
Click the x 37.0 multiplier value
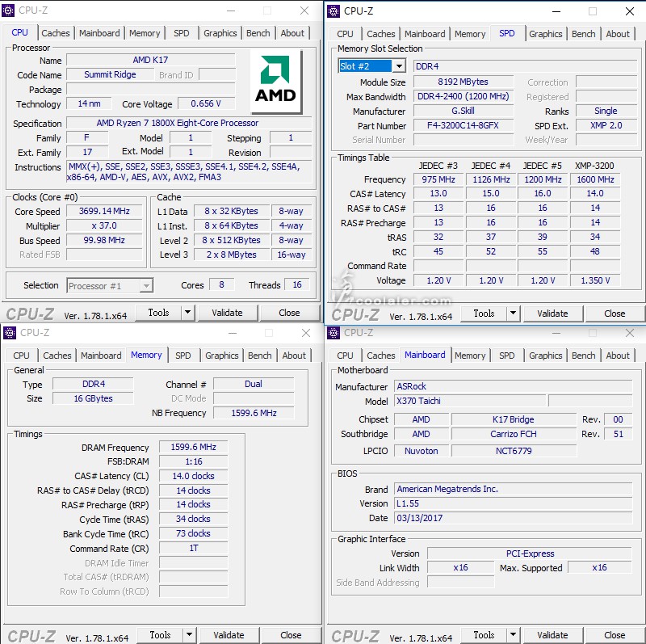click(104, 225)
